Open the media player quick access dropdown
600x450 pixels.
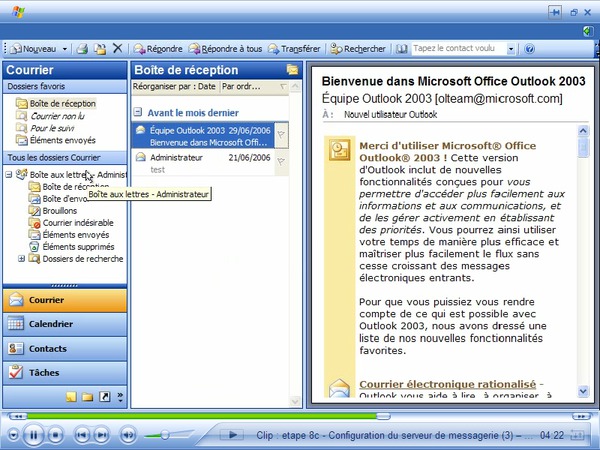pyautogui.click(x=13, y=435)
